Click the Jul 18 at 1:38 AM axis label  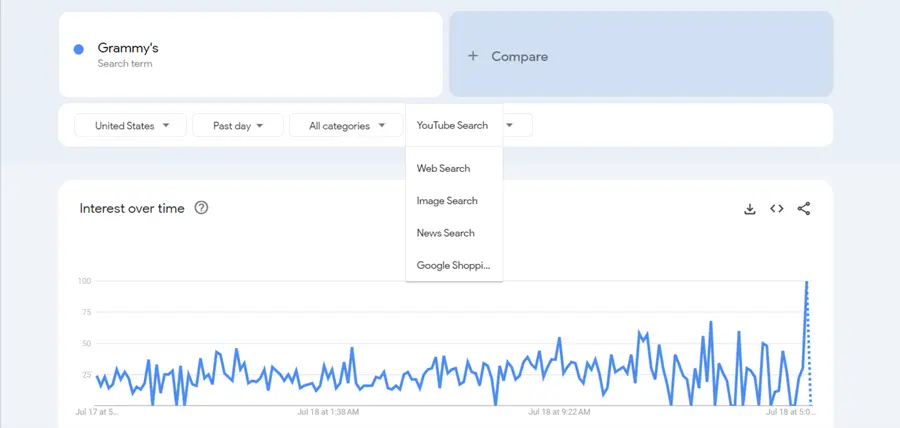tap(329, 411)
